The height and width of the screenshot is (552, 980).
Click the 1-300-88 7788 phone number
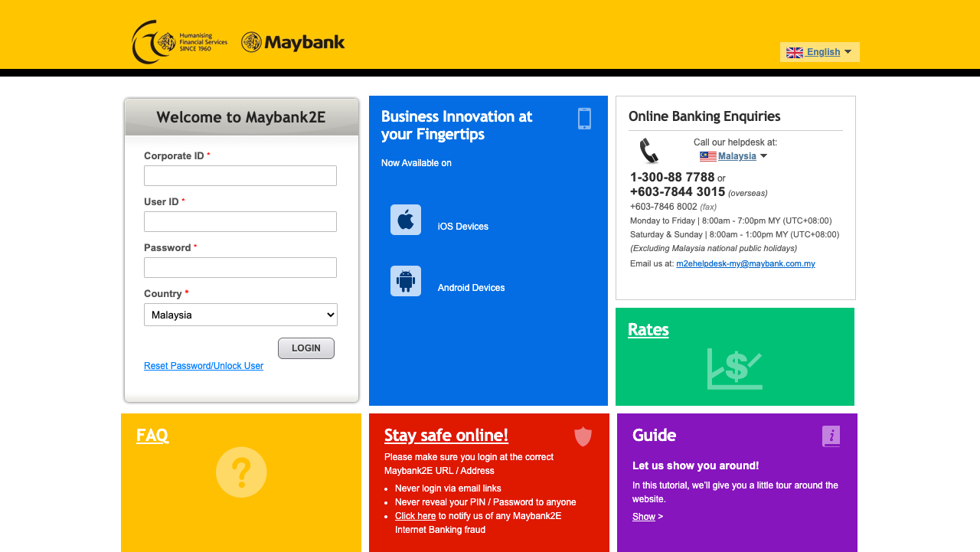pos(672,177)
